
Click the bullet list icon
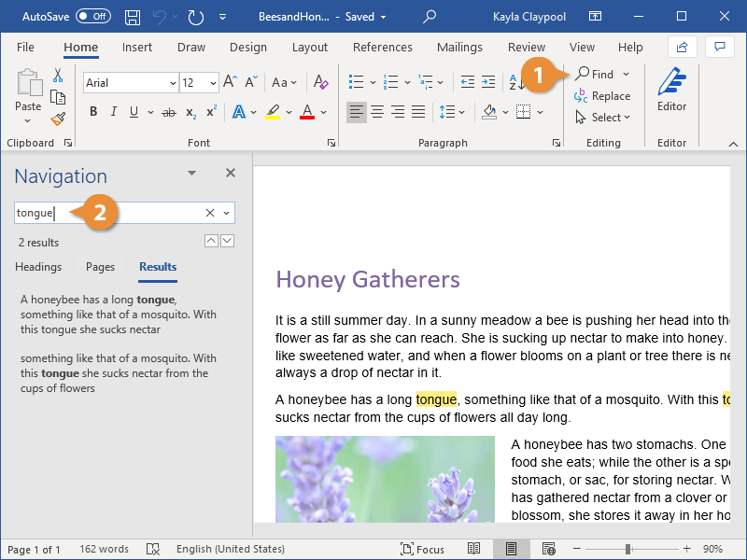click(356, 82)
